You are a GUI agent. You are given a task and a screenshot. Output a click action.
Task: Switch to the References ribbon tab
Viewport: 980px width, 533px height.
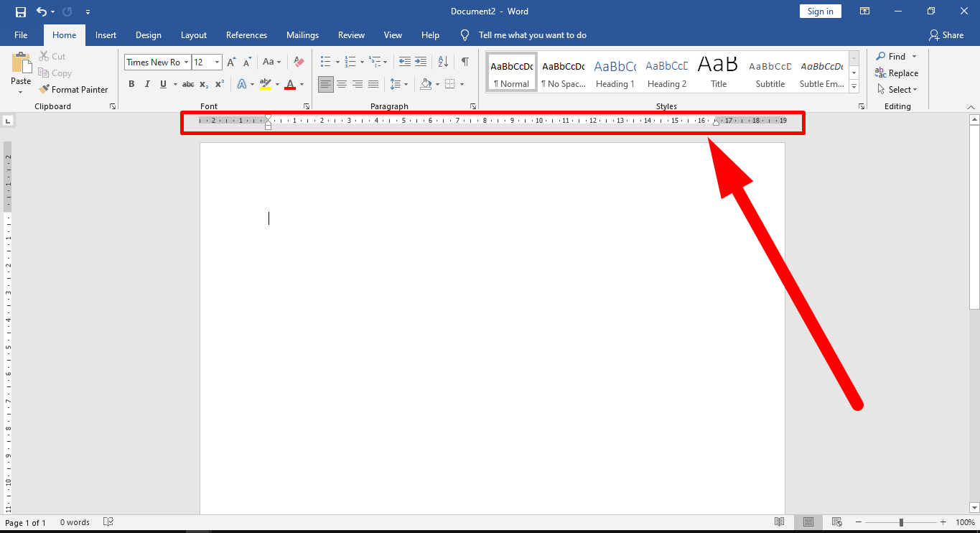[x=246, y=34]
